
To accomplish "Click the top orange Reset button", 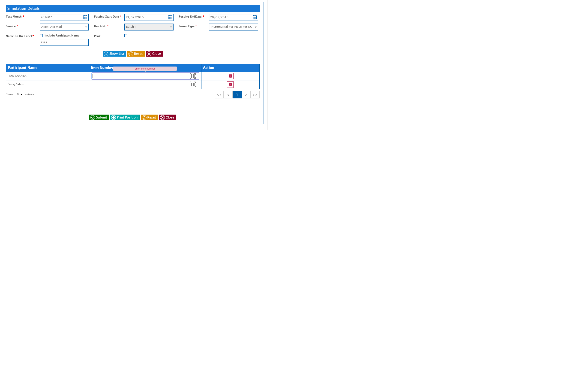I will click(136, 54).
